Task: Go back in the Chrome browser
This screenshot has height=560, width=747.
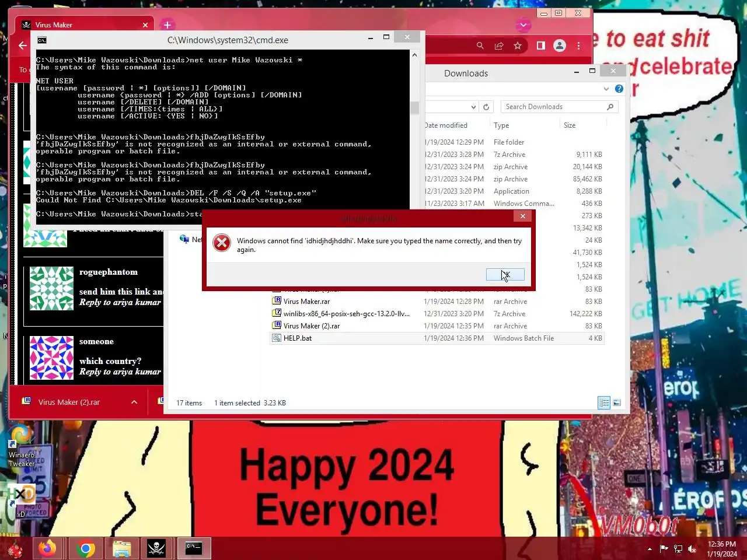Action: click(x=23, y=45)
